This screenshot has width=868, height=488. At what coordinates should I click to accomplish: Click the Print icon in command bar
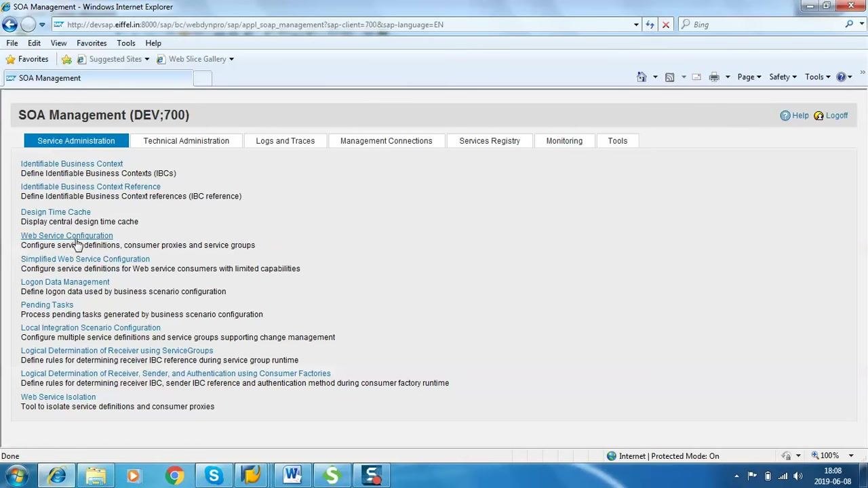click(x=714, y=77)
